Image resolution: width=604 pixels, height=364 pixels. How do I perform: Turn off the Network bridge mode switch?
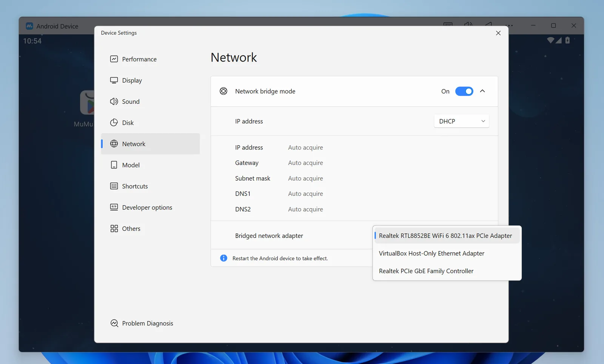tap(464, 91)
